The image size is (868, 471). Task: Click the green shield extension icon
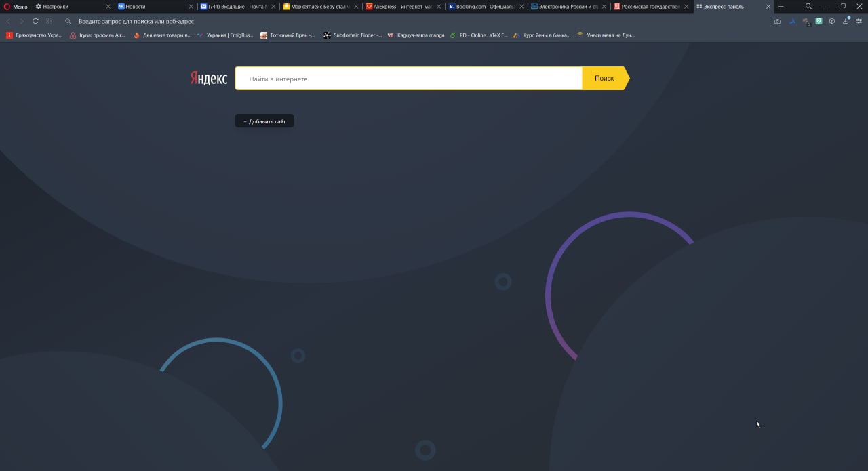[818, 21]
